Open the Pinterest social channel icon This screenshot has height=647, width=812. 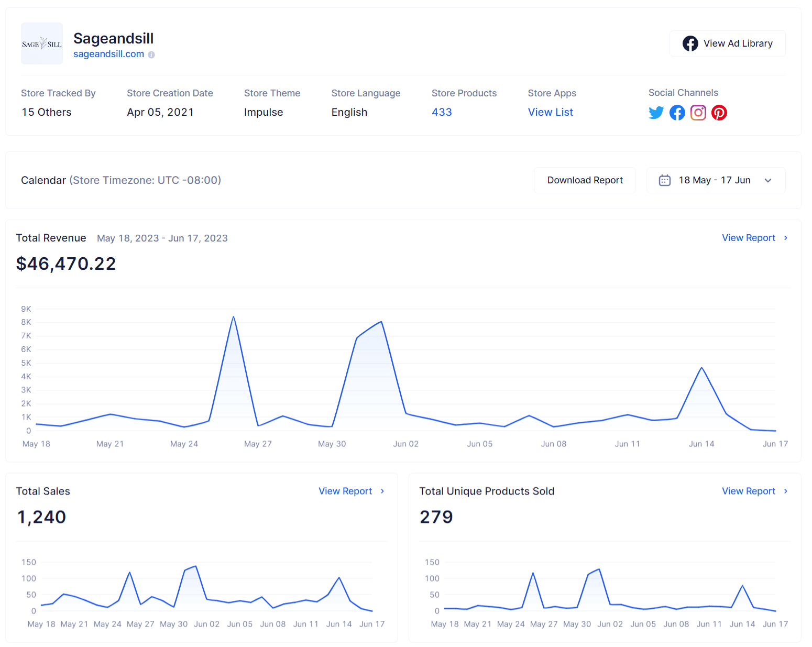point(719,112)
